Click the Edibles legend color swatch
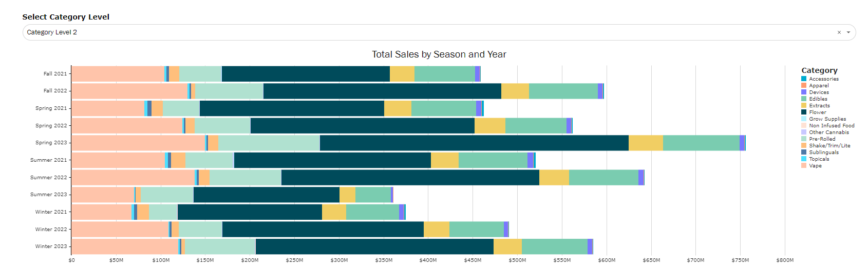This screenshot has height=266, width=868. click(x=804, y=99)
